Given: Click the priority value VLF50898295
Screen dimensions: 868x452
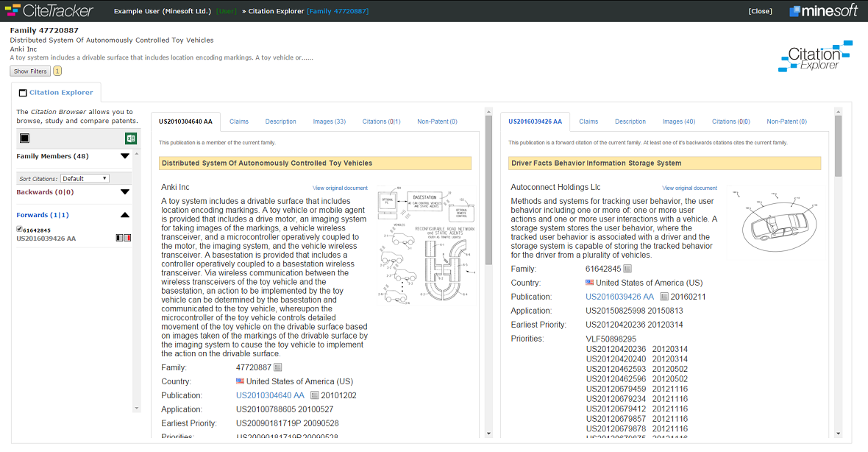Looking at the screenshot, I should click(611, 339).
